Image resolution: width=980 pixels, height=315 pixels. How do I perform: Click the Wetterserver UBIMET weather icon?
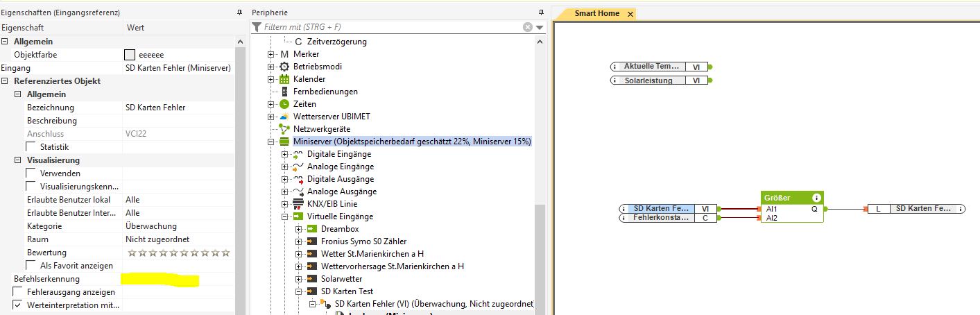pyautogui.click(x=284, y=117)
